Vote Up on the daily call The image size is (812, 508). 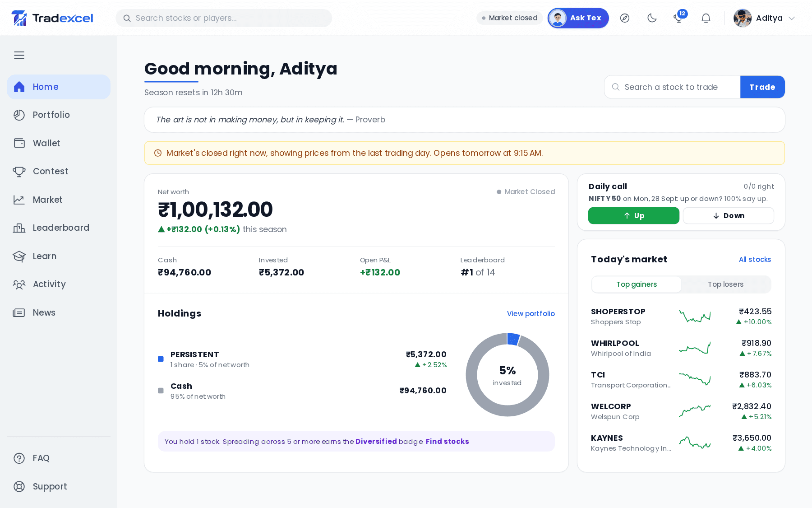(633, 215)
